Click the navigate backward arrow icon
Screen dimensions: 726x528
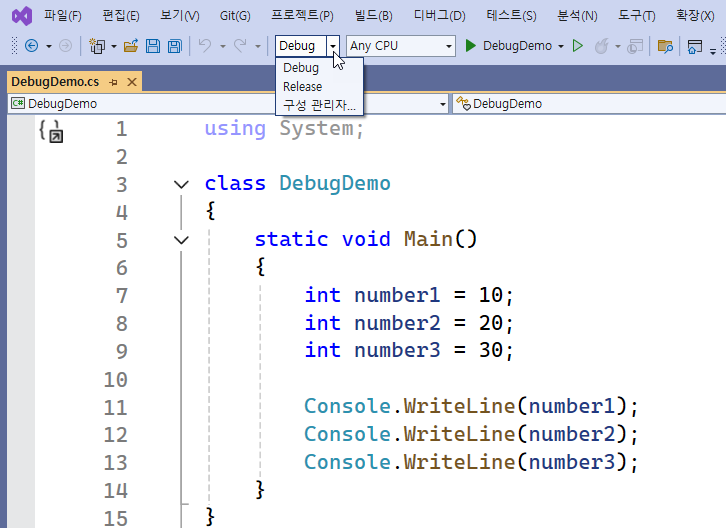31,46
